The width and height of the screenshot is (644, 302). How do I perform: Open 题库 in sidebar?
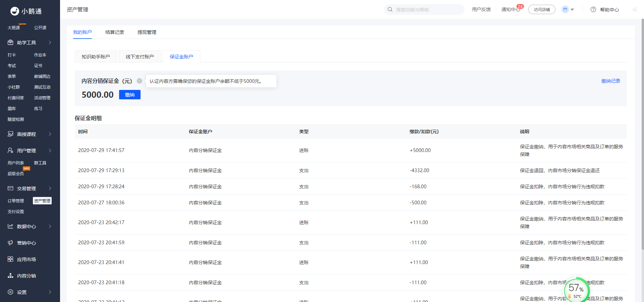[12, 108]
